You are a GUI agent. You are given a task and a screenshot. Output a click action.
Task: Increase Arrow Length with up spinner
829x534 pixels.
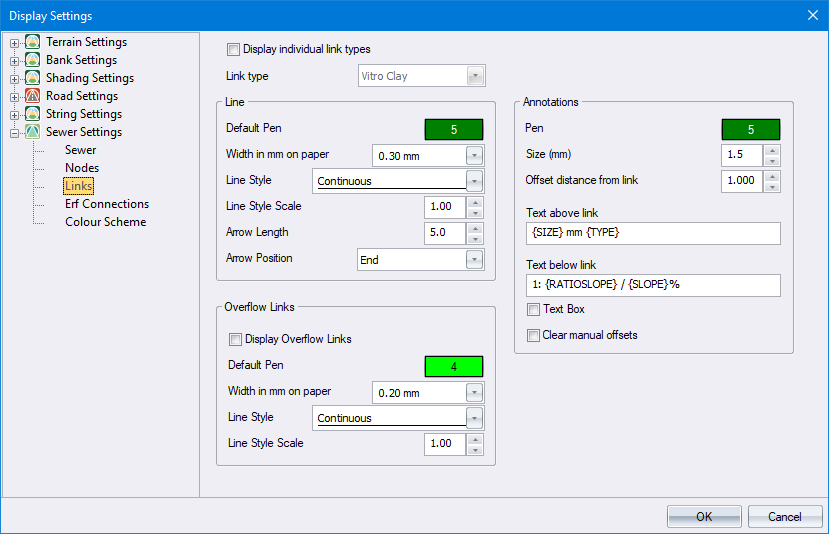(x=475, y=227)
